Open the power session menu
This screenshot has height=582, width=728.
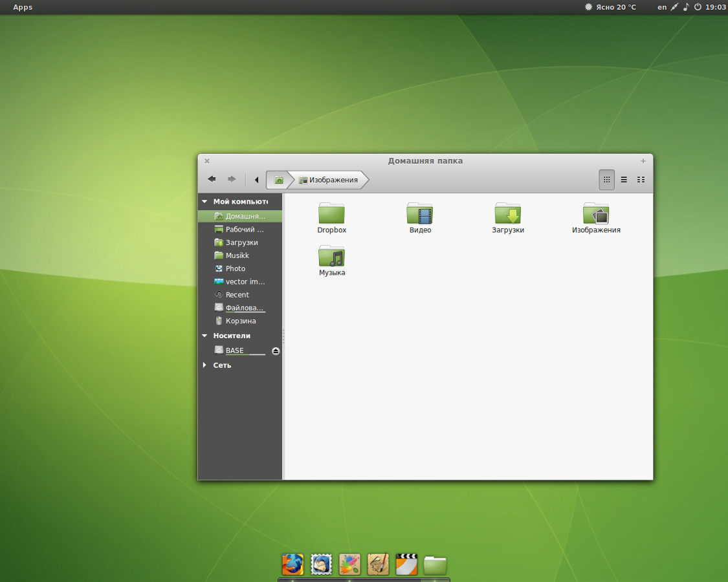click(x=698, y=7)
